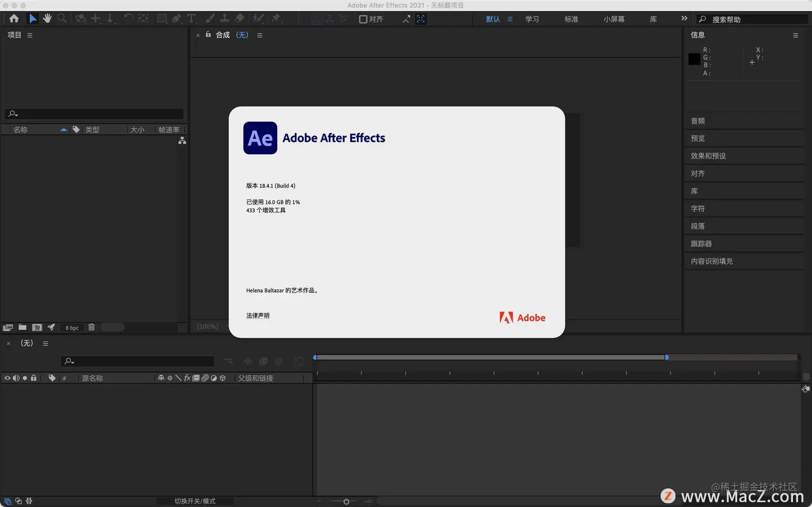
Task: Select the Hand tool
Action: tap(47, 19)
